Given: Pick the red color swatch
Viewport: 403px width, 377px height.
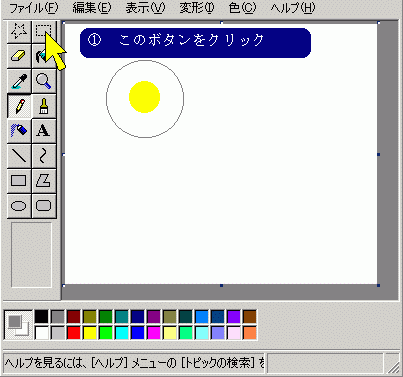Looking at the screenshot, I should (74, 333).
